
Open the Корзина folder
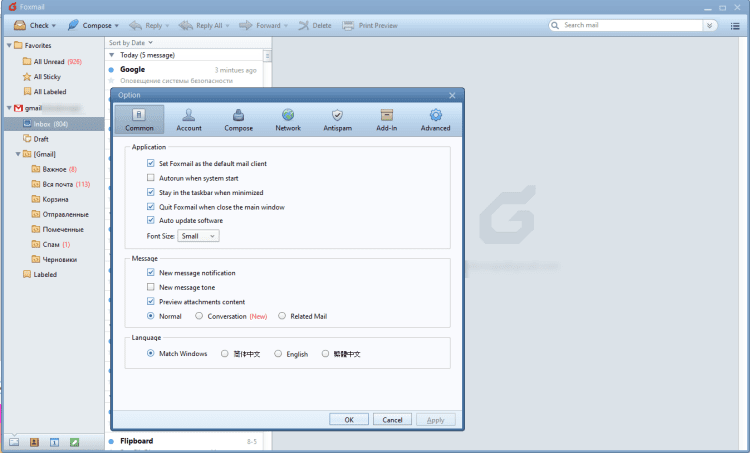point(50,199)
